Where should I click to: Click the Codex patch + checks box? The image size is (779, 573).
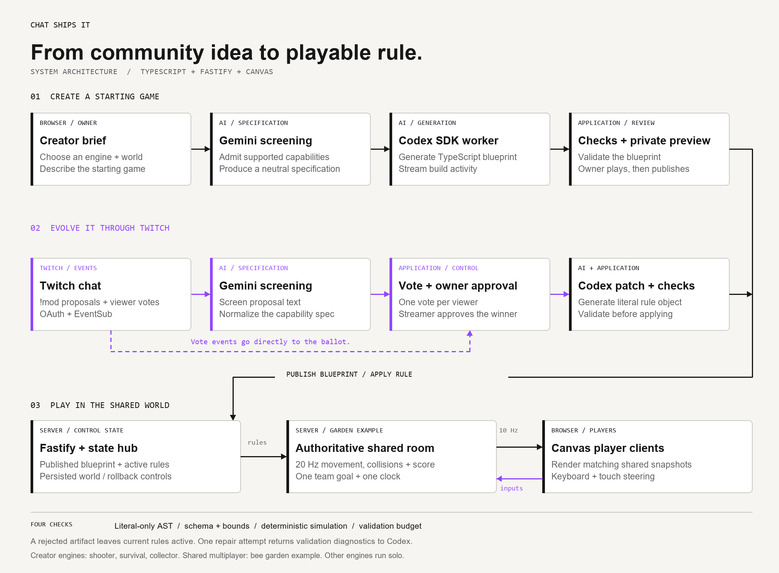coord(649,294)
